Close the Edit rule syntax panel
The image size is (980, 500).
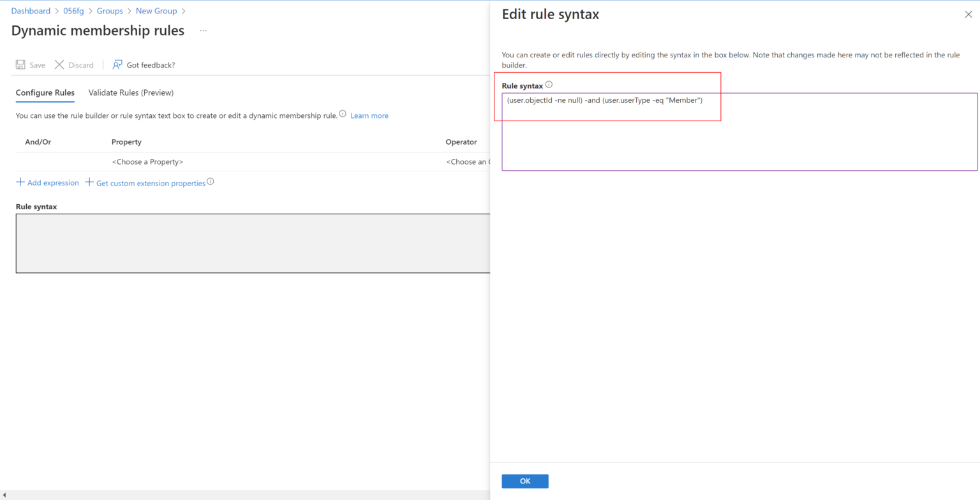coord(969,13)
